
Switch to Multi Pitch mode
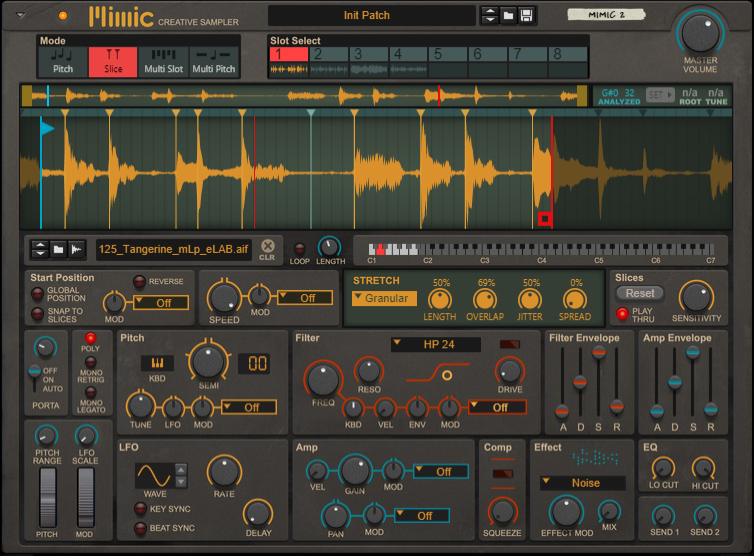click(x=214, y=62)
